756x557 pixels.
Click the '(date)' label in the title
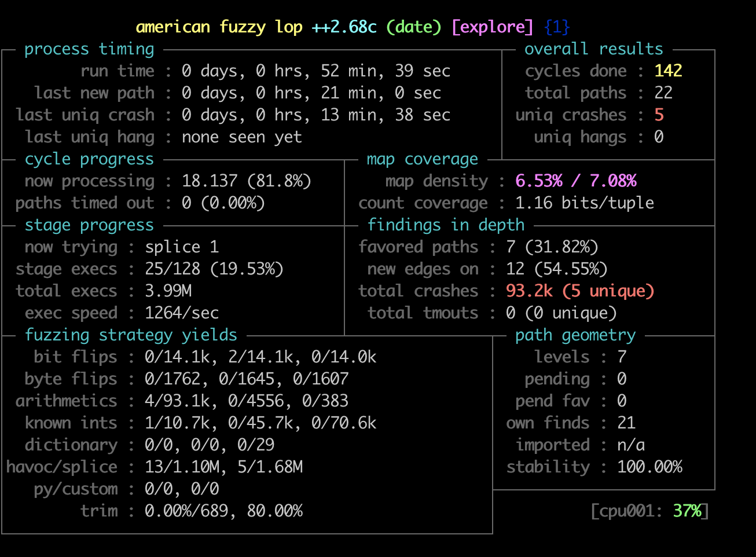(414, 27)
